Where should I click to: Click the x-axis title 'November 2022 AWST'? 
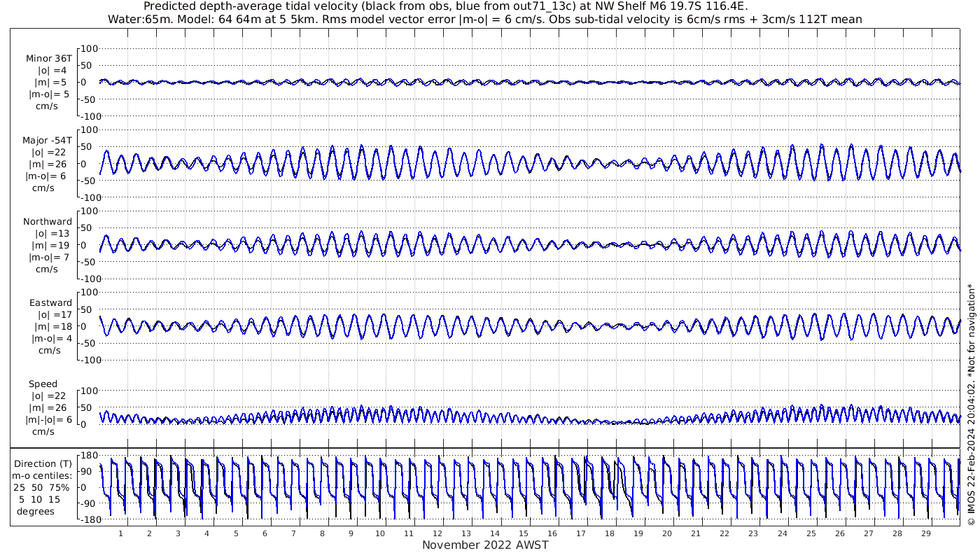485,545
